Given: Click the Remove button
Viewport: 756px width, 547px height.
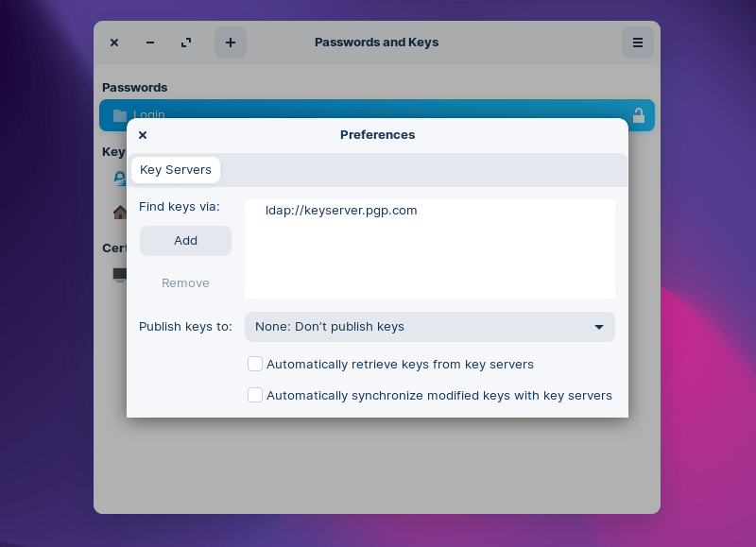Looking at the screenshot, I should pos(185,282).
